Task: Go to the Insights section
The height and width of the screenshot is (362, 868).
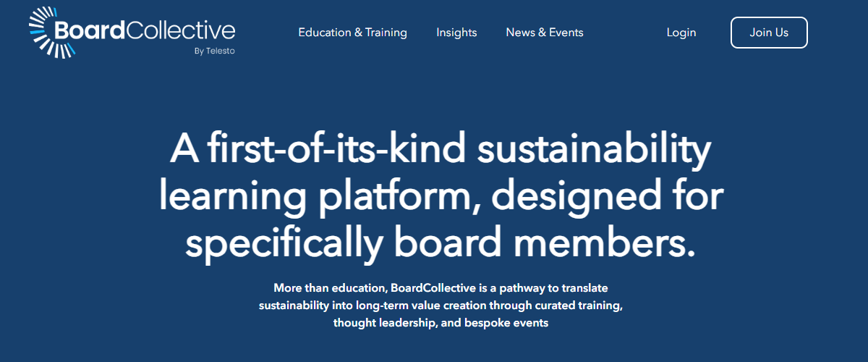Action: [456, 33]
